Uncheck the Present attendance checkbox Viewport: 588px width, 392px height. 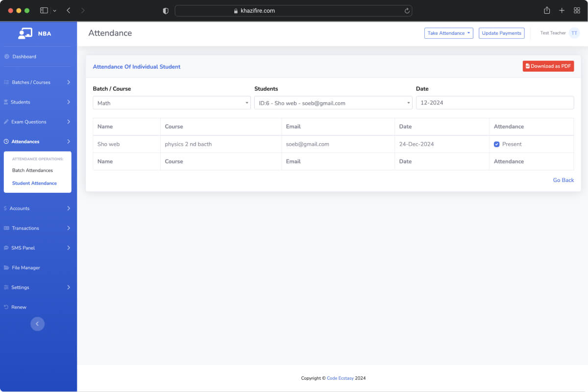tap(496, 144)
